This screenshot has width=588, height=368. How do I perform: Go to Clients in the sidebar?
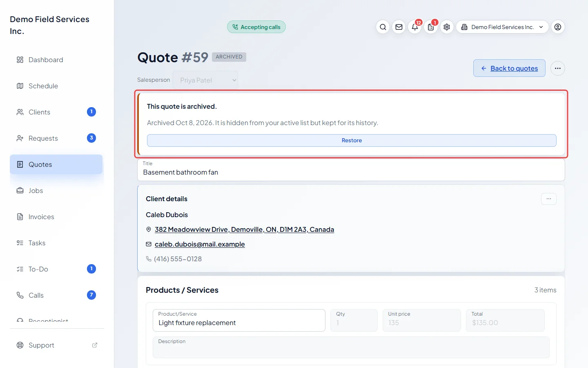tap(56, 112)
